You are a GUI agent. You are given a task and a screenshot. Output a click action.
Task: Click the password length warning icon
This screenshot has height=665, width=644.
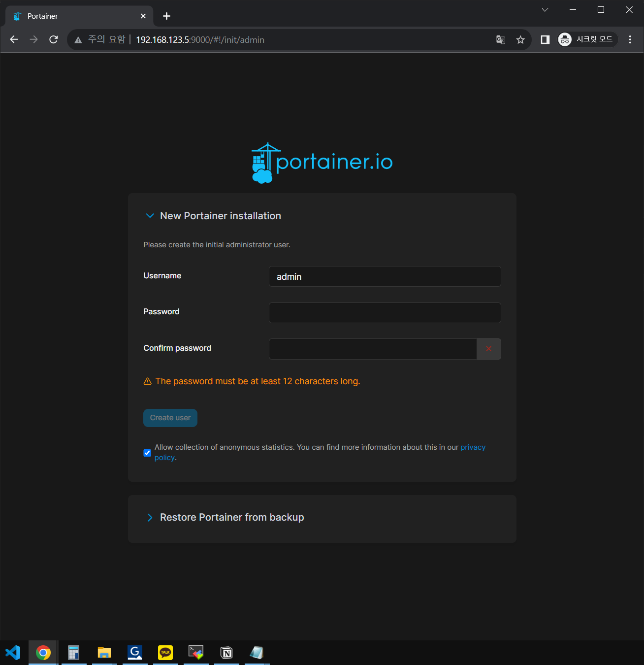pyautogui.click(x=147, y=381)
